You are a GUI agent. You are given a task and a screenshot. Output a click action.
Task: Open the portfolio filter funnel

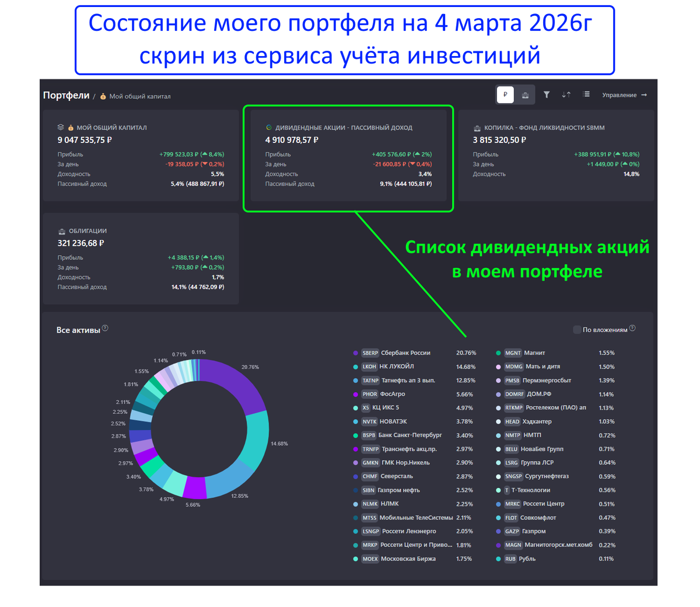pos(547,95)
